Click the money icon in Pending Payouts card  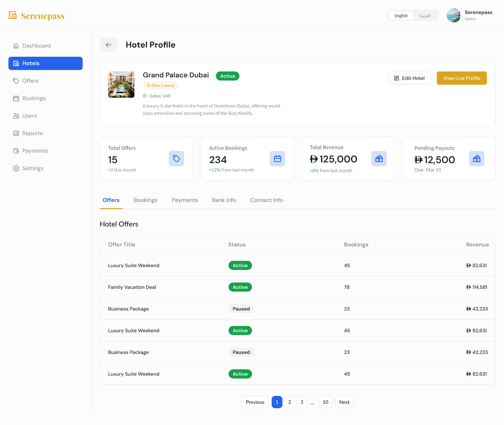coord(477,158)
